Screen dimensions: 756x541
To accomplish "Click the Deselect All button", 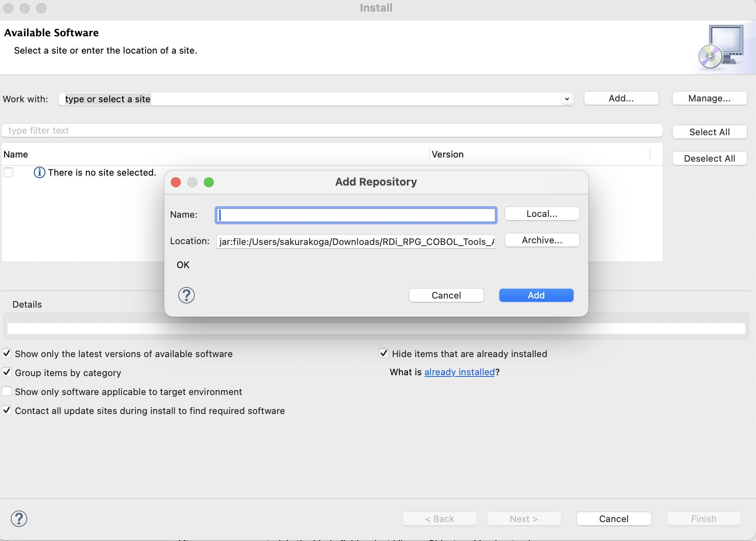I will point(709,158).
